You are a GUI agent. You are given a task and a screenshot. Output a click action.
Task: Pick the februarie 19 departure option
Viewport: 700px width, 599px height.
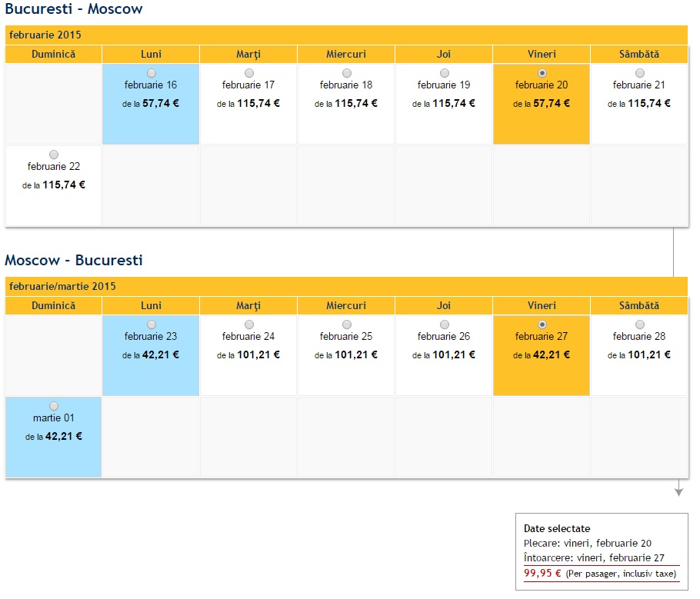(444, 73)
